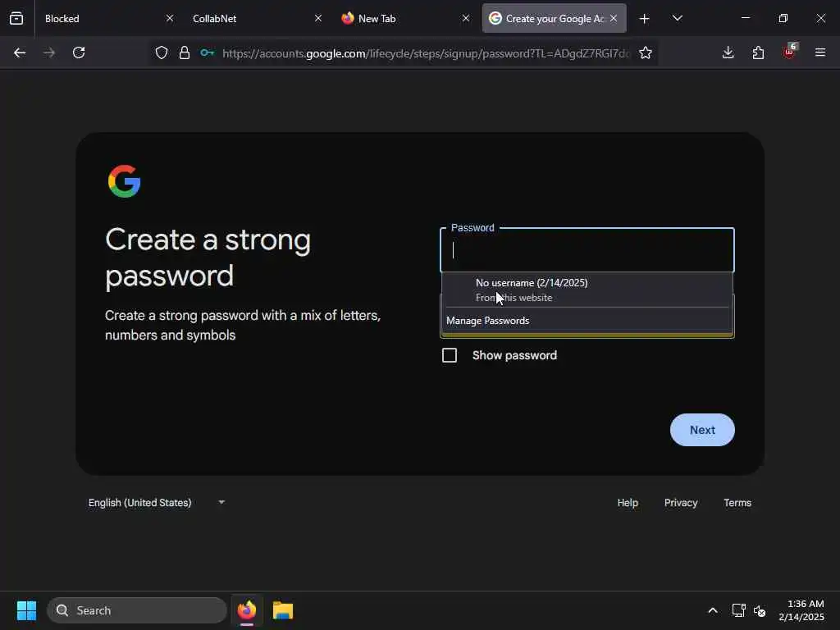The width and height of the screenshot is (840, 630).
Task: Click the URL address bar
Action: pyautogui.click(x=426, y=53)
